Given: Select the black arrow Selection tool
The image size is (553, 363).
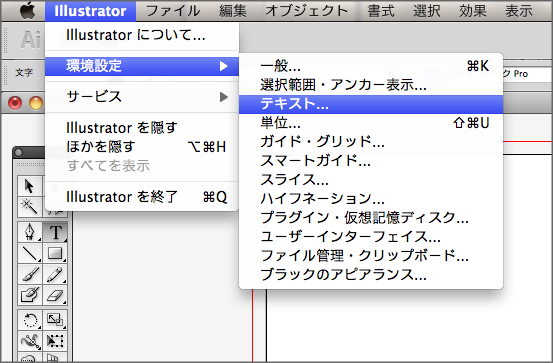Looking at the screenshot, I should [x=30, y=186].
